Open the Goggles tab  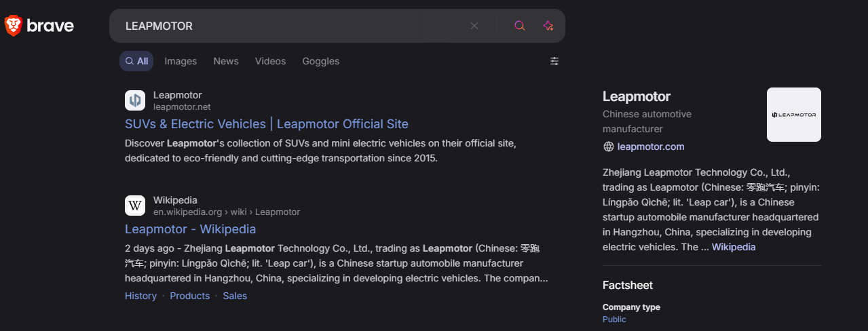click(x=320, y=61)
